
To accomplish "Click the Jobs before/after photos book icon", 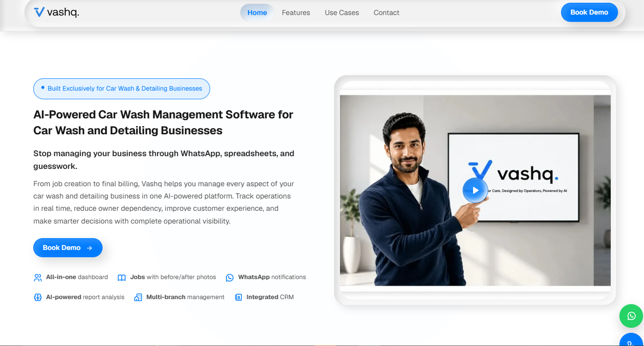I will point(122,278).
